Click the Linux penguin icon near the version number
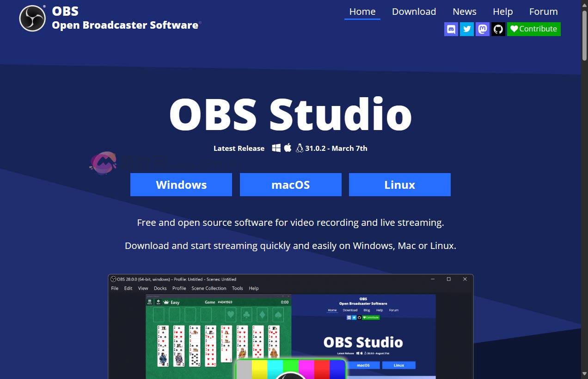The width and height of the screenshot is (588, 379). tap(299, 148)
